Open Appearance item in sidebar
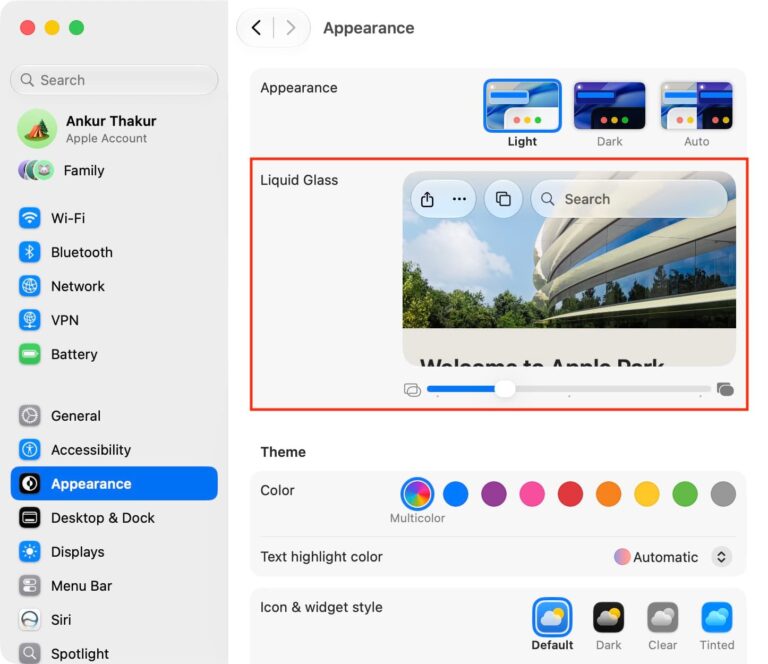Viewport: 768px width, 664px height. pyautogui.click(x=114, y=484)
